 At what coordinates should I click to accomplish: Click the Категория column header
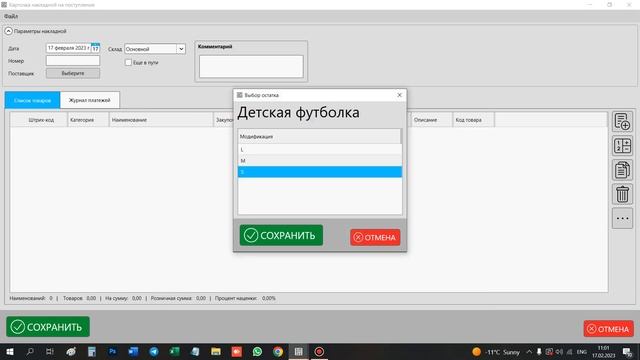coord(88,120)
